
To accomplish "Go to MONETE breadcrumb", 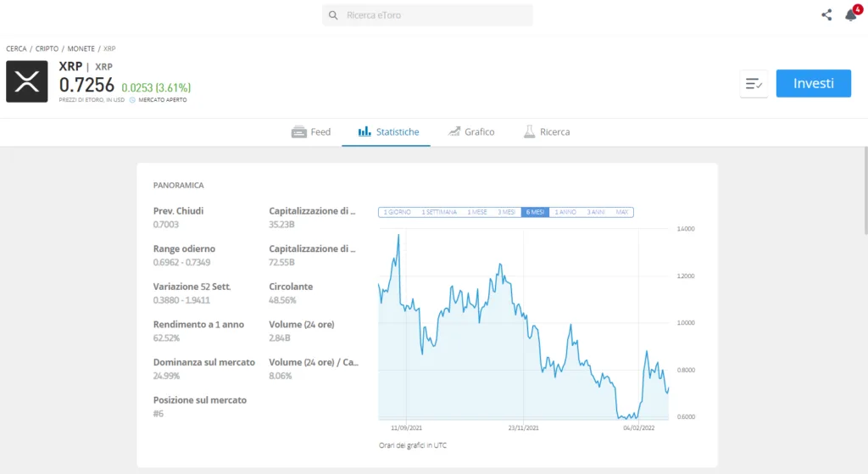I will point(81,48).
